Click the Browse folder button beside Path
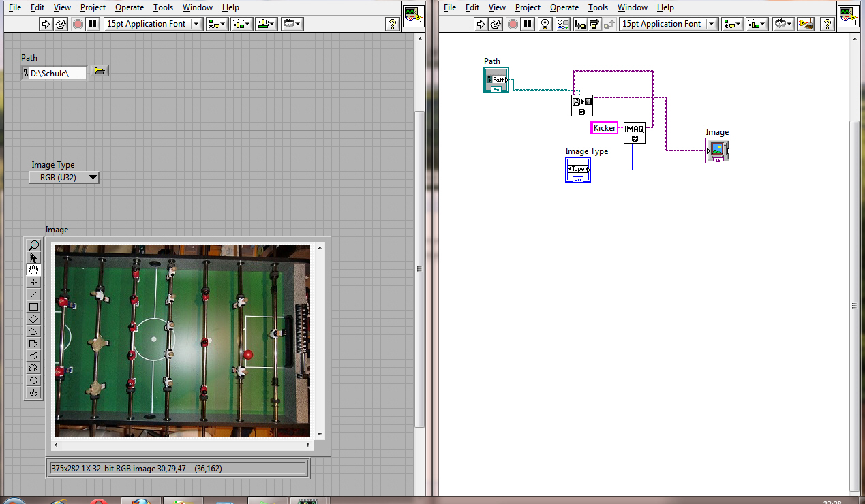Viewport: 865px width, 504px height. coord(99,72)
